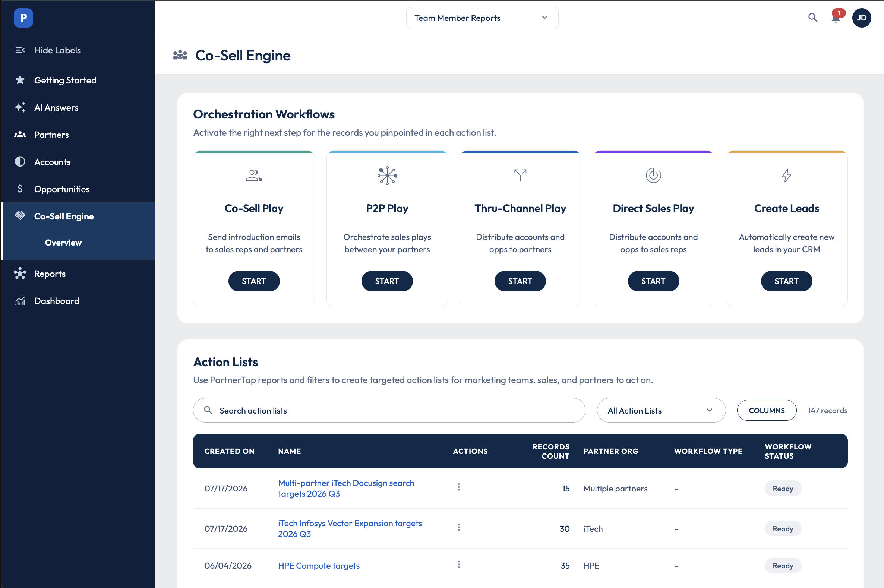Expand the All Action Lists filter dropdown

[661, 410]
